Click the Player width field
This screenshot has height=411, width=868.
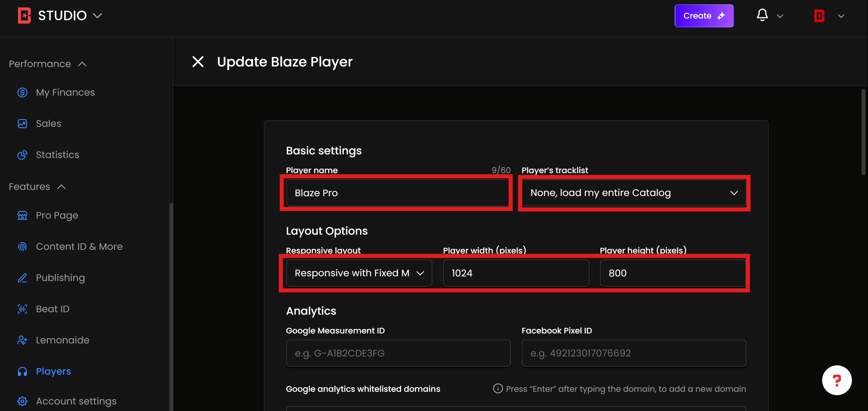tap(516, 273)
